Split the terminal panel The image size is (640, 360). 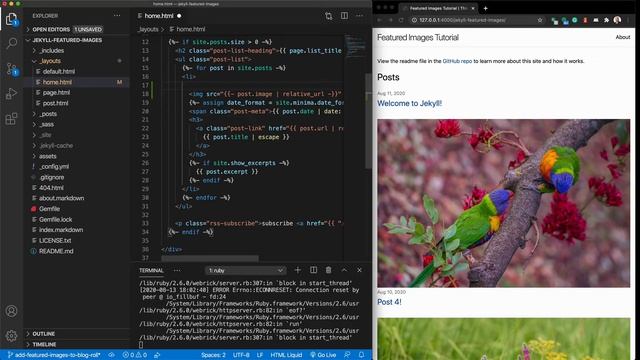click(313, 270)
